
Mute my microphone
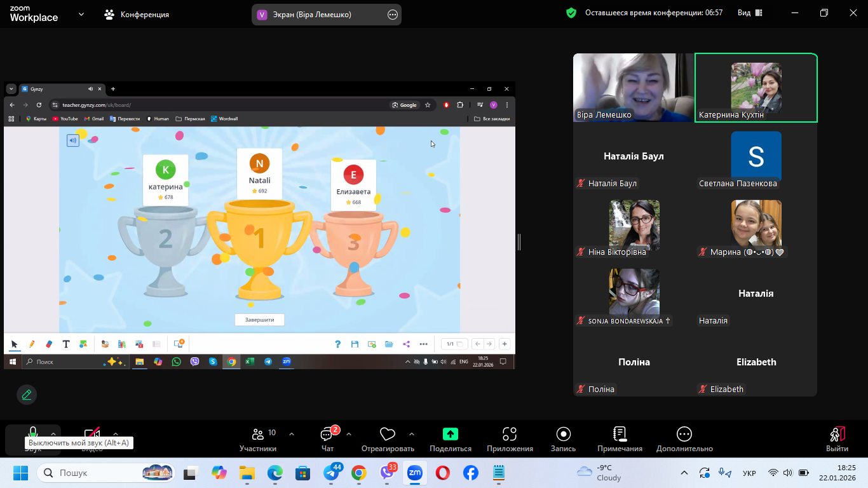33,434
